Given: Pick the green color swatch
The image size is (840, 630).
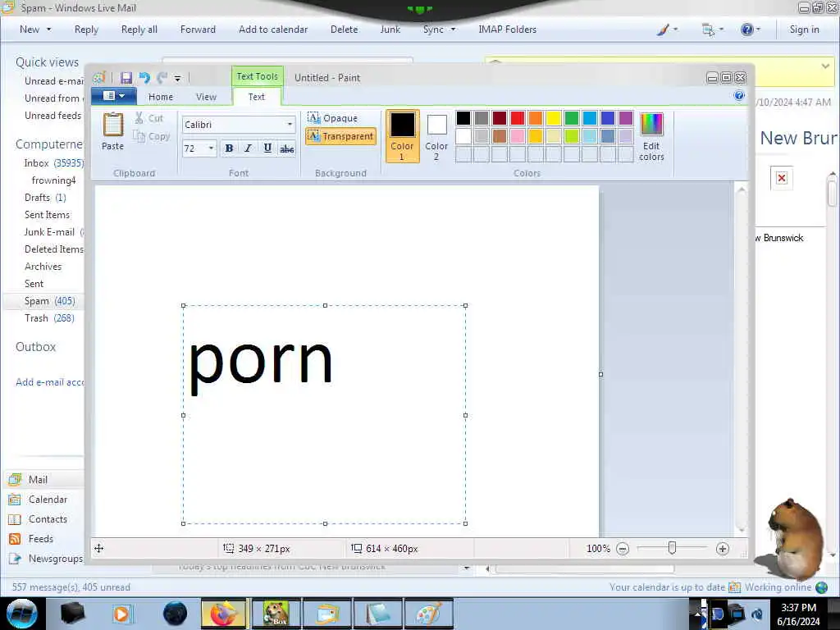Looking at the screenshot, I should pyautogui.click(x=572, y=118).
